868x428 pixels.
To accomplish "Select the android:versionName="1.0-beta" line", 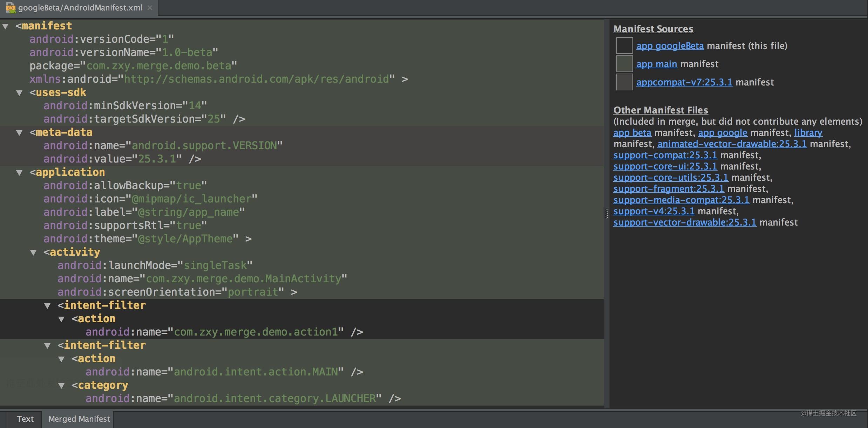I will pyautogui.click(x=124, y=53).
